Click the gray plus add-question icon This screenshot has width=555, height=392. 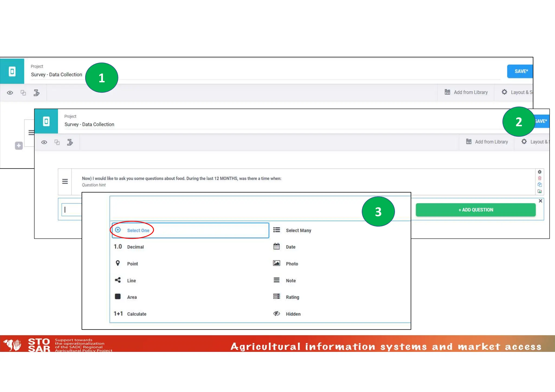pyautogui.click(x=19, y=146)
